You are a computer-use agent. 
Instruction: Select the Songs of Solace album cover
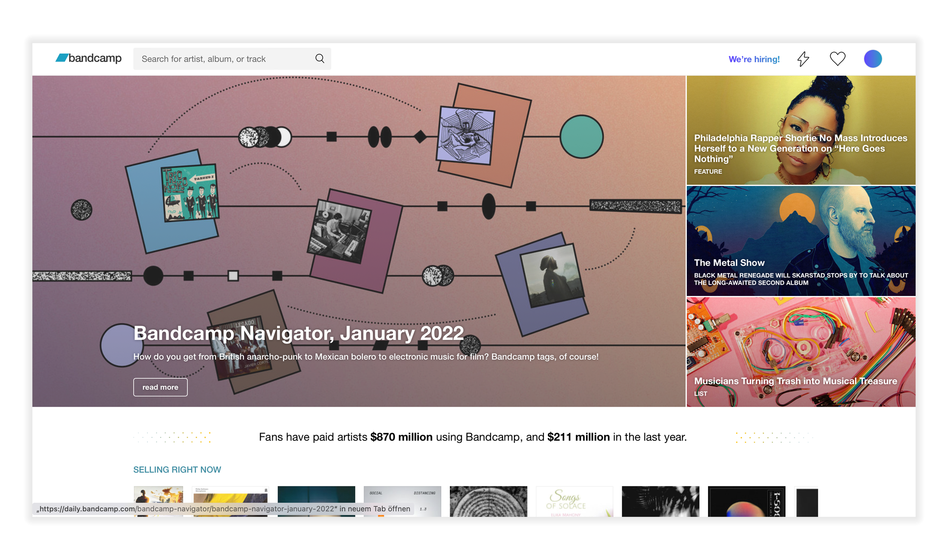pos(574,501)
